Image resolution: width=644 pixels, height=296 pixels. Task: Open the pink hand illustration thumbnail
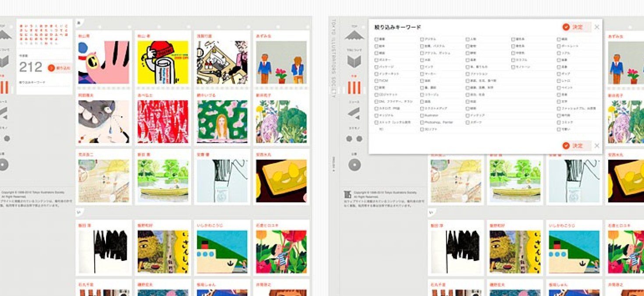104,62
